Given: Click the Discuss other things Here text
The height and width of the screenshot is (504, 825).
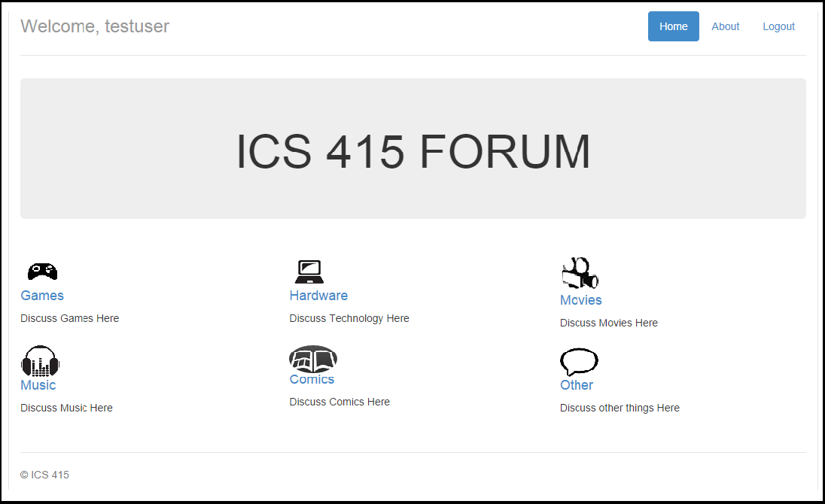Looking at the screenshot, I should [620, 408].
